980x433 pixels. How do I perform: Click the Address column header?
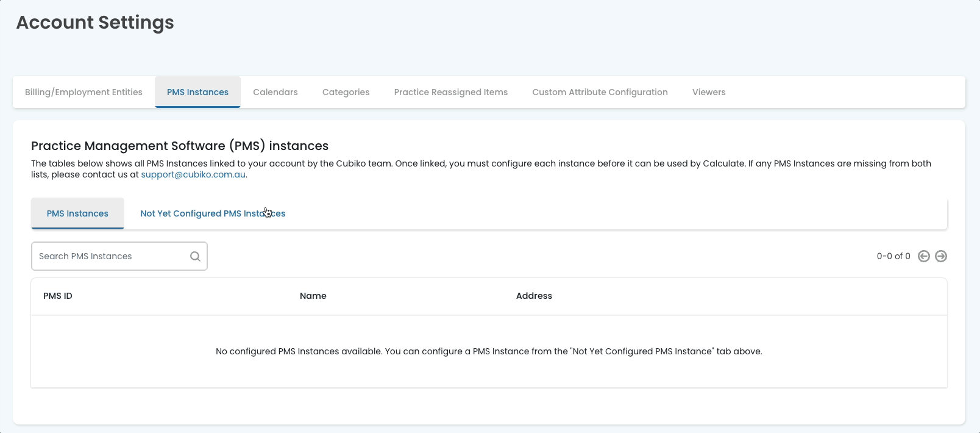click(x=534, y=296)
